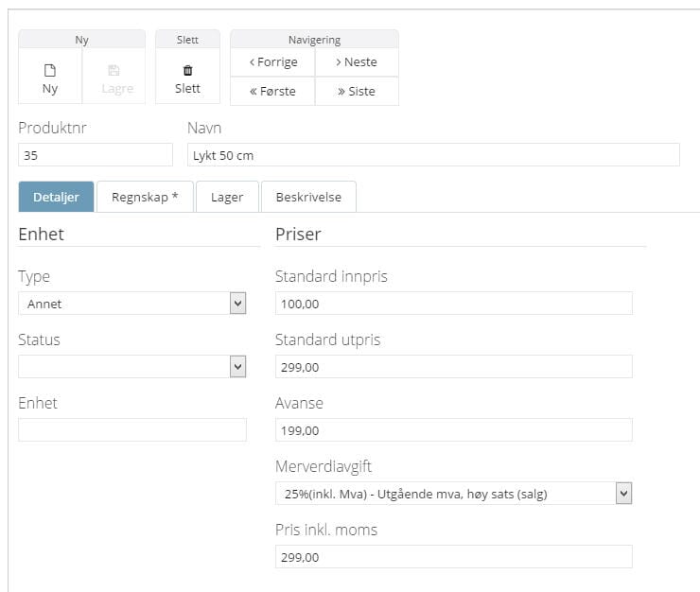This screenshot has height=592, width=700.
Task: Go to previous record with Forrige
Action: tap(272, 62)
